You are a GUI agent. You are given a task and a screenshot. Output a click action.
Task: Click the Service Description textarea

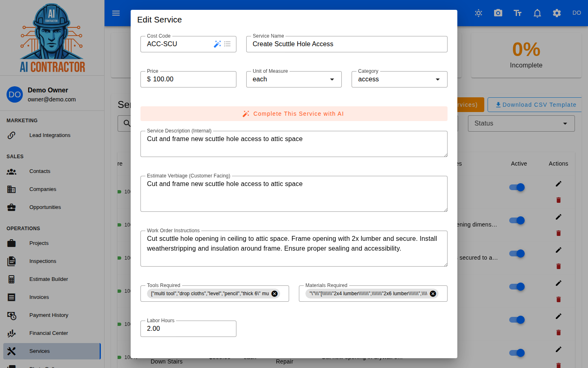(294, 144)
